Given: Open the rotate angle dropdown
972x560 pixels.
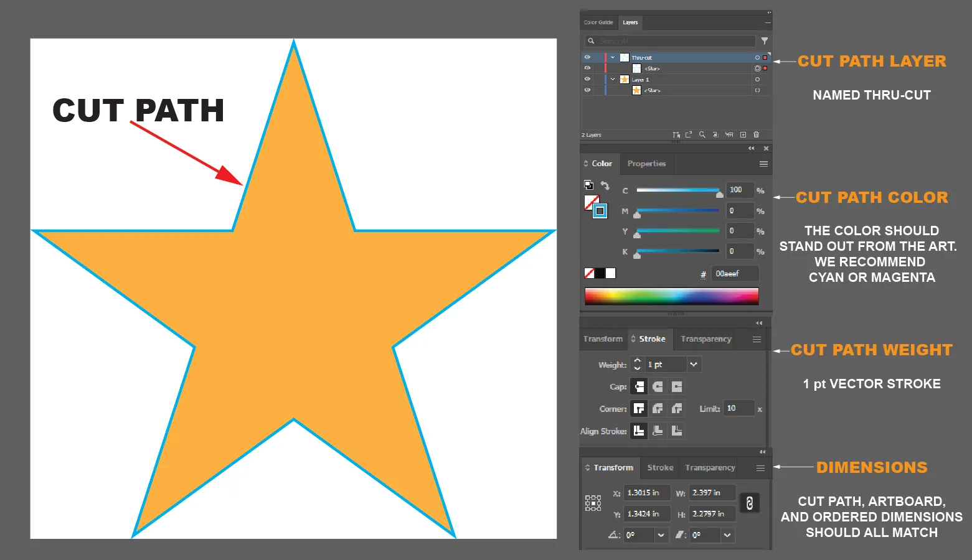Looking at the screenshot, I should tap(661, 535).
